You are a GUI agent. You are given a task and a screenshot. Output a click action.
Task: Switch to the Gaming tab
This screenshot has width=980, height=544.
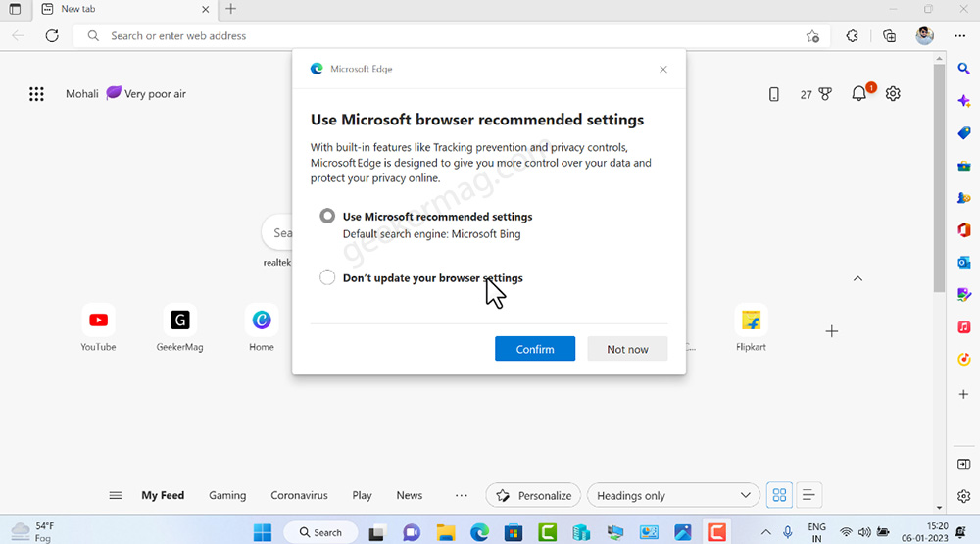227,495
